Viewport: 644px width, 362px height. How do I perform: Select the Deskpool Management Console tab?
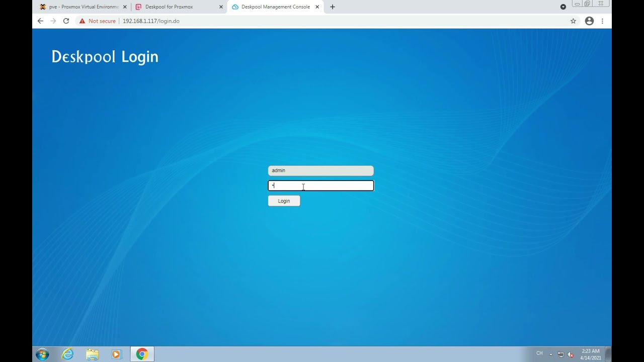pos(275,7)
